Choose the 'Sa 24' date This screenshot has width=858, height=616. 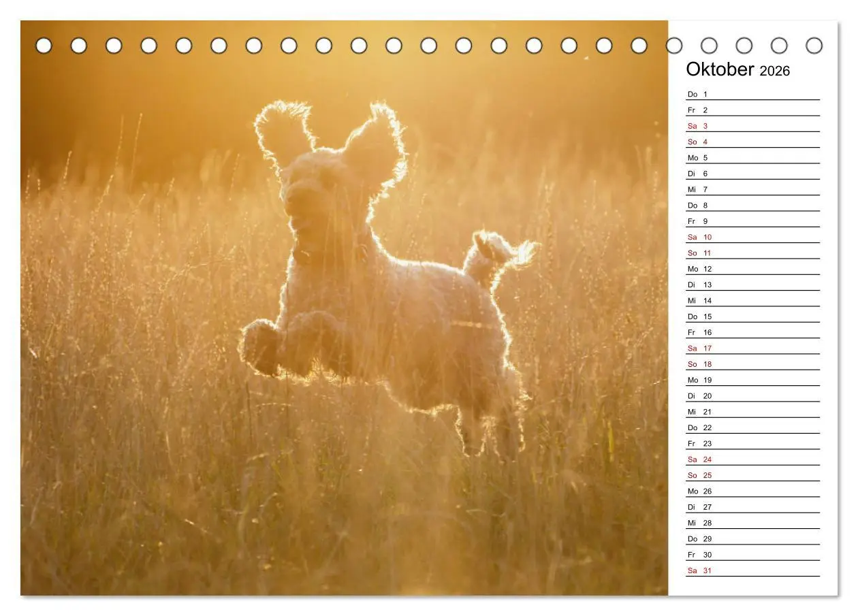coord(752,459)
